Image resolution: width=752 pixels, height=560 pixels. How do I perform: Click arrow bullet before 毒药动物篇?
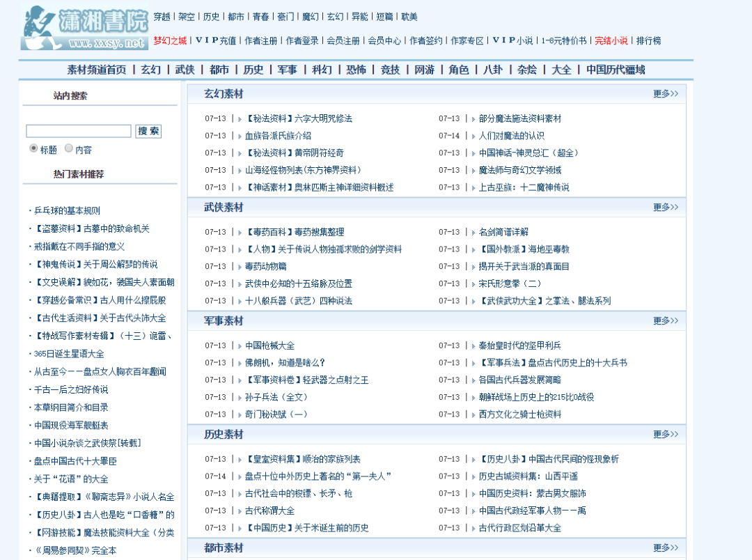[240, 267]
